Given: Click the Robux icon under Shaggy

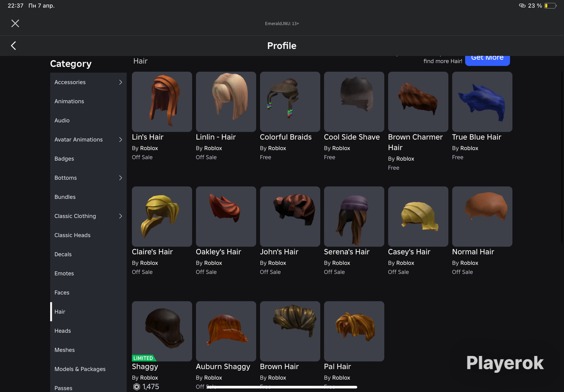Looking at the screenshot, I should click(136, 387).
